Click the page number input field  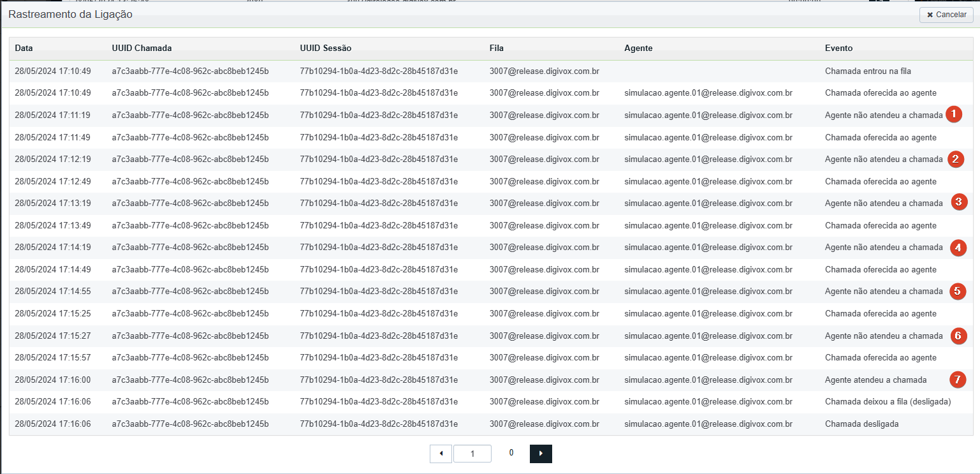pyautogui.click(x=472, y=454)
